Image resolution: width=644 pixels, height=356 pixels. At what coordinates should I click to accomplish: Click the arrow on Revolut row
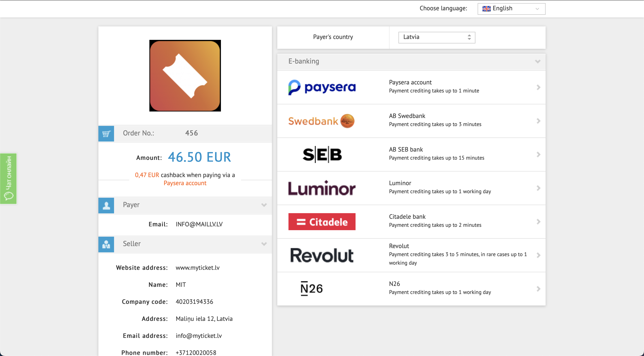click(x=538, y=255)
